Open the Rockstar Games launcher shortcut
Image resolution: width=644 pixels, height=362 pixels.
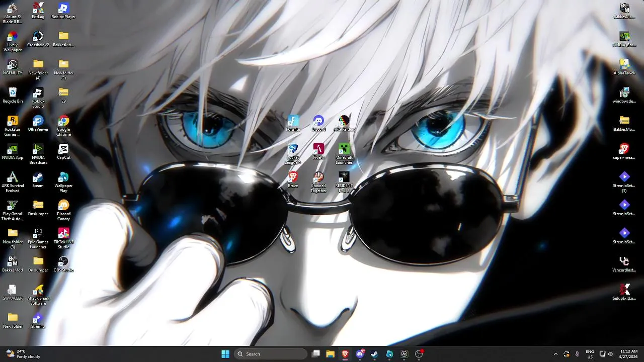point(13,126)
